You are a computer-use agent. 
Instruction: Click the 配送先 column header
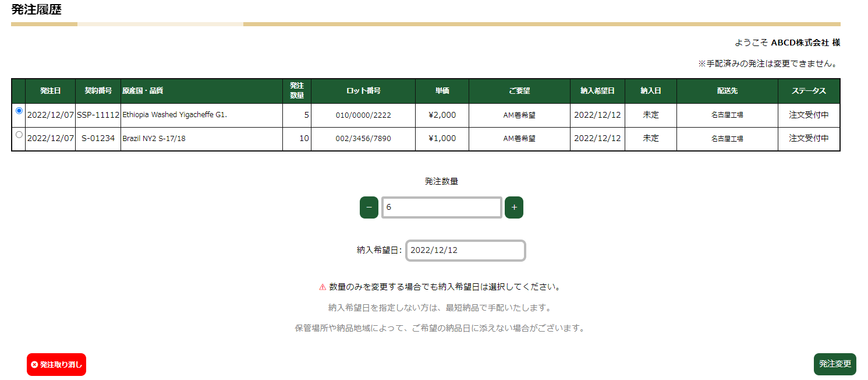point(727,91)
